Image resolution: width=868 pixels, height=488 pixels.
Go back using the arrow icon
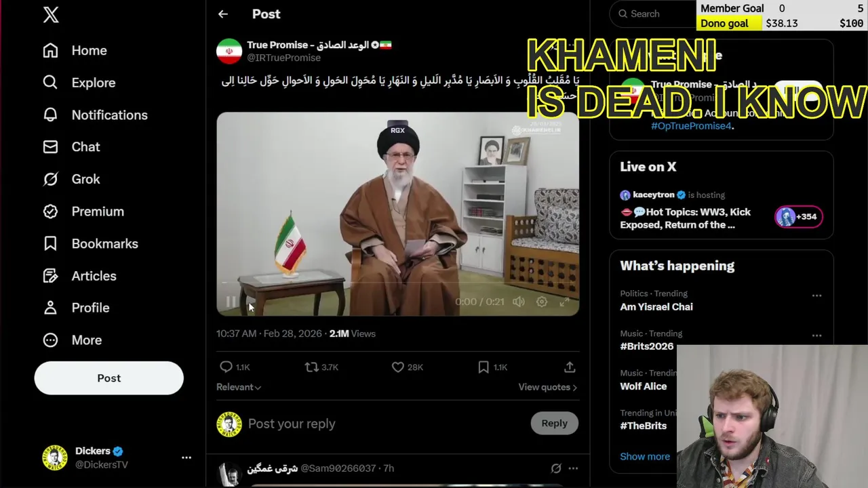(x=223, y=14)
